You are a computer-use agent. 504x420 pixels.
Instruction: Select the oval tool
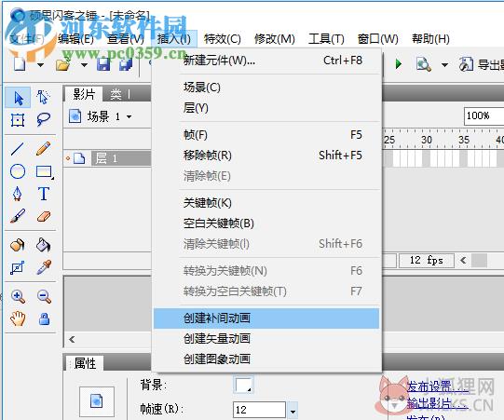[x=18, y=171]
